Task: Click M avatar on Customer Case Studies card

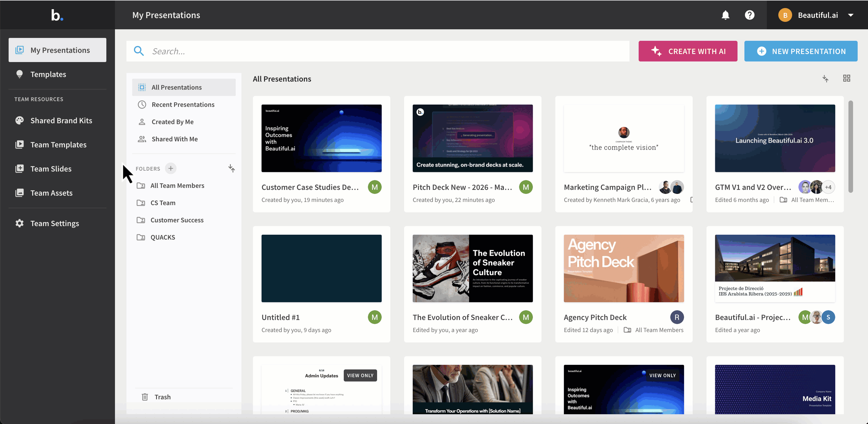Action: [375, 187]
